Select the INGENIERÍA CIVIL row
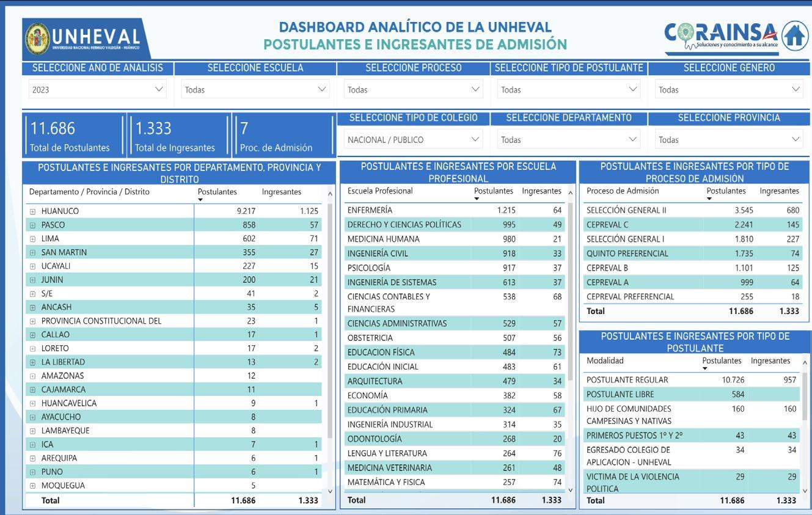Viewport: 812px width, 515px height. (454, 254)
